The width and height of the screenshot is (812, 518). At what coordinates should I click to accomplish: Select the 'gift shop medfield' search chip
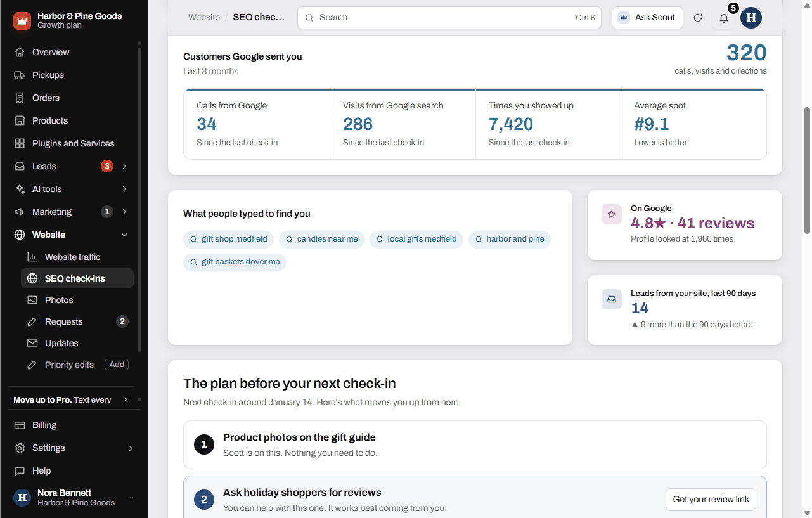tap(229, 239)
